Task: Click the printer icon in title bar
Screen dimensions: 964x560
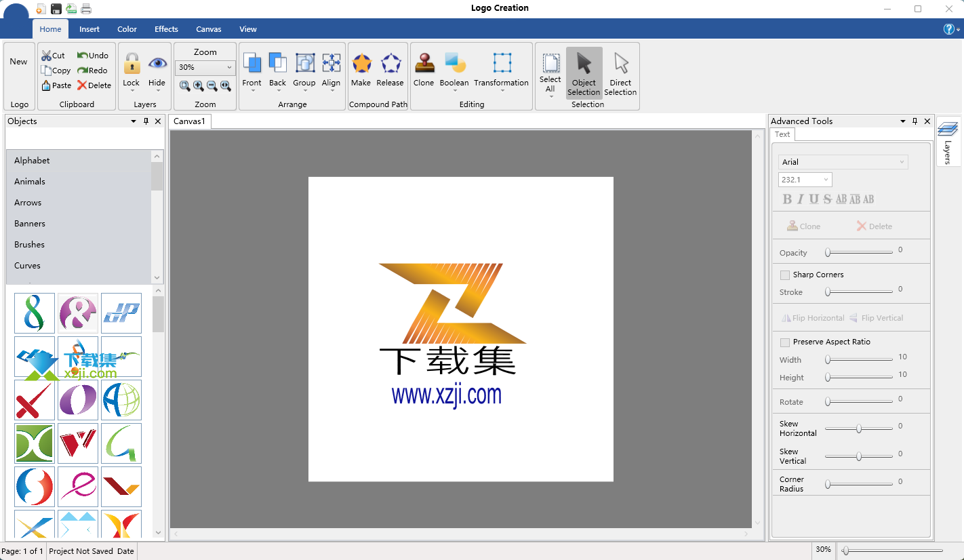Action: click(86, 9)
